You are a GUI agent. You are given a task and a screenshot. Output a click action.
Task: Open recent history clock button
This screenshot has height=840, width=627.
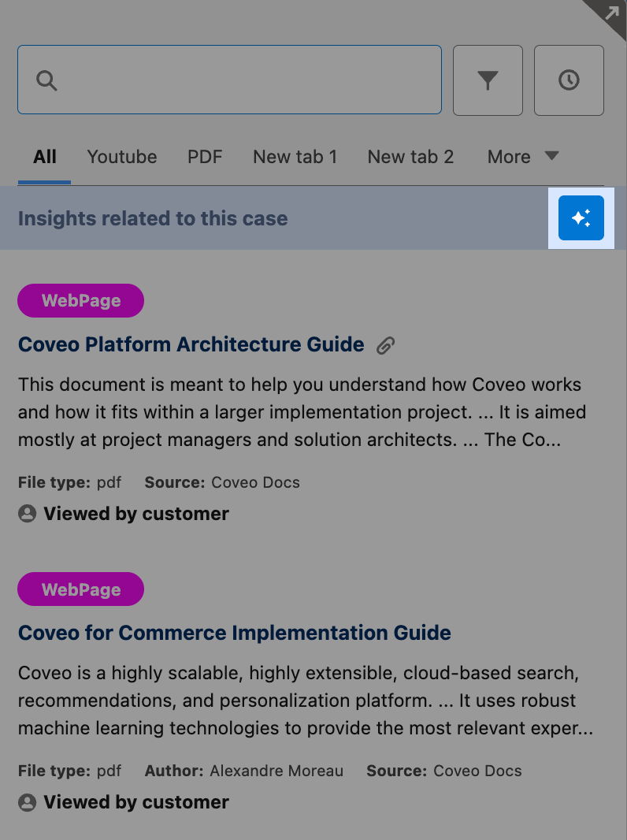(569, 80)
